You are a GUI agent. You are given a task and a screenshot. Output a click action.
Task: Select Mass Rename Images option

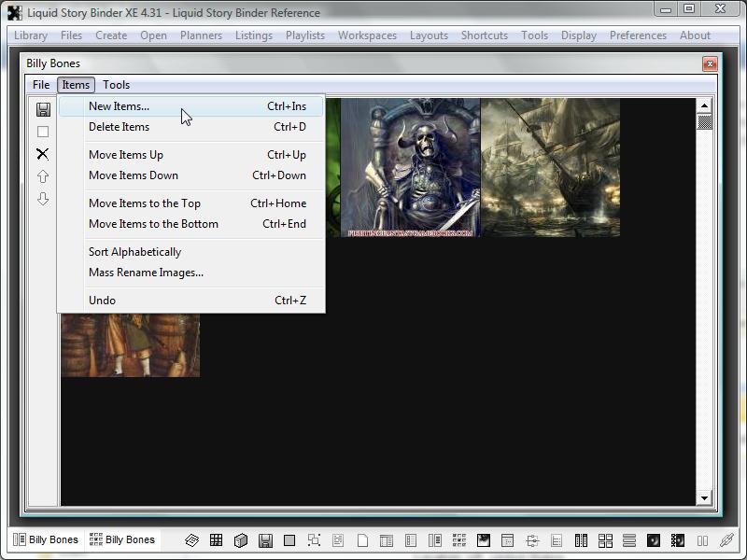pos(146,273)
